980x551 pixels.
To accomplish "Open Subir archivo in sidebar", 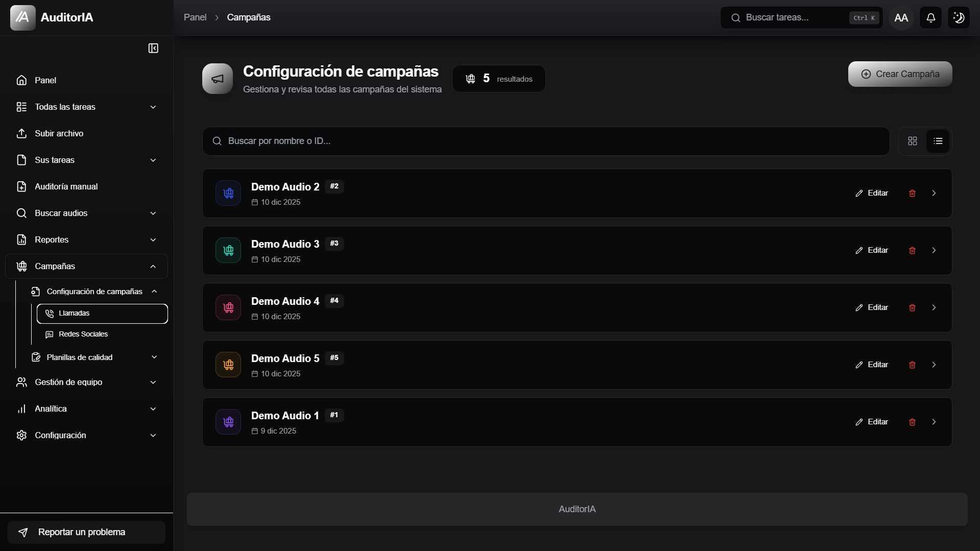I will coord(86,133).
